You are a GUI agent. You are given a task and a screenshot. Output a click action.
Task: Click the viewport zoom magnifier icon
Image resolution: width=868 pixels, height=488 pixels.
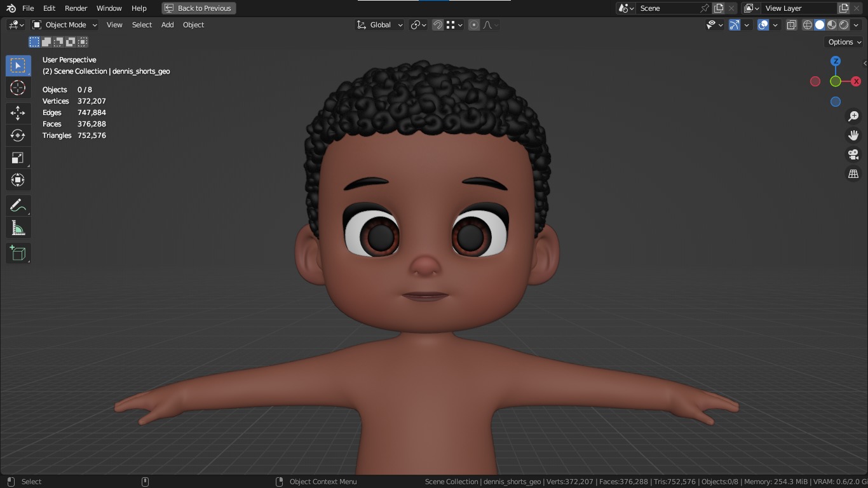point(853,116)
